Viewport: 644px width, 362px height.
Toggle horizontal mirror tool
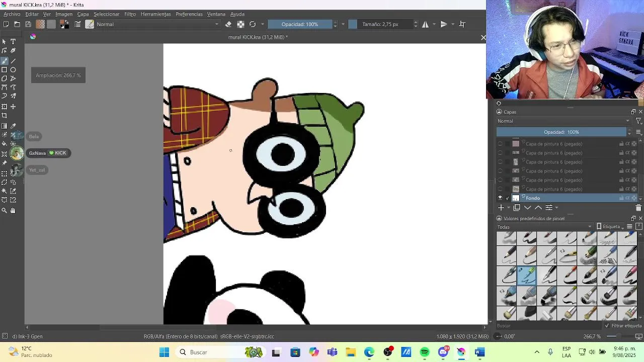[425, 24]
